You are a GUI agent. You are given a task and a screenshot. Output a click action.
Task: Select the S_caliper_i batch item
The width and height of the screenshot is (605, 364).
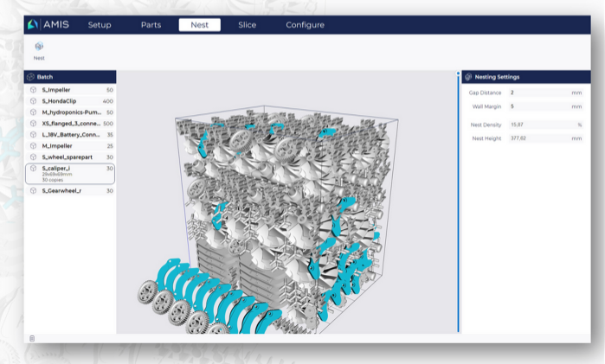[x=71, y=174]
